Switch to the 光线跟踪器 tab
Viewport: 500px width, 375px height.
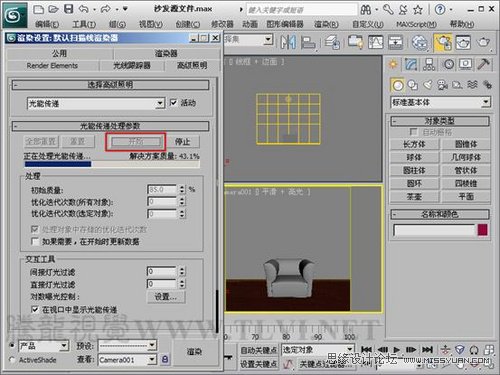click(132, 65)
